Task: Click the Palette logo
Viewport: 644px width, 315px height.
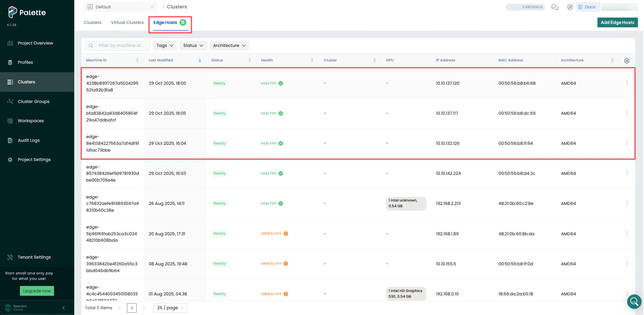Action: coord(26,12)
